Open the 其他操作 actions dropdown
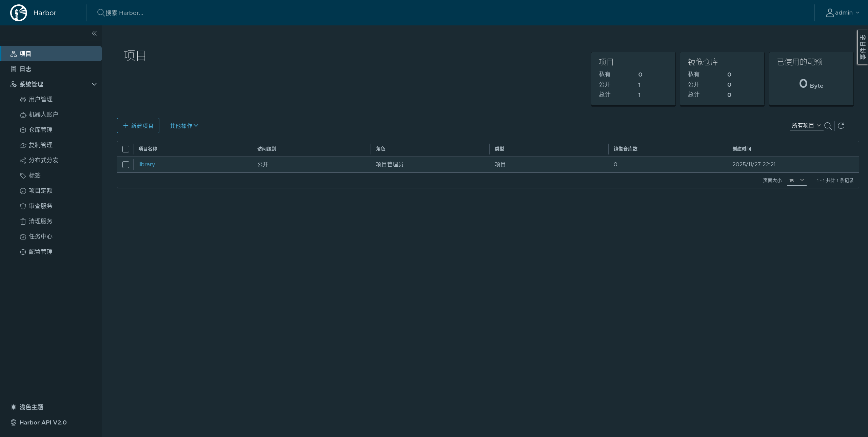The image size is (868, 437). point(184,126)
